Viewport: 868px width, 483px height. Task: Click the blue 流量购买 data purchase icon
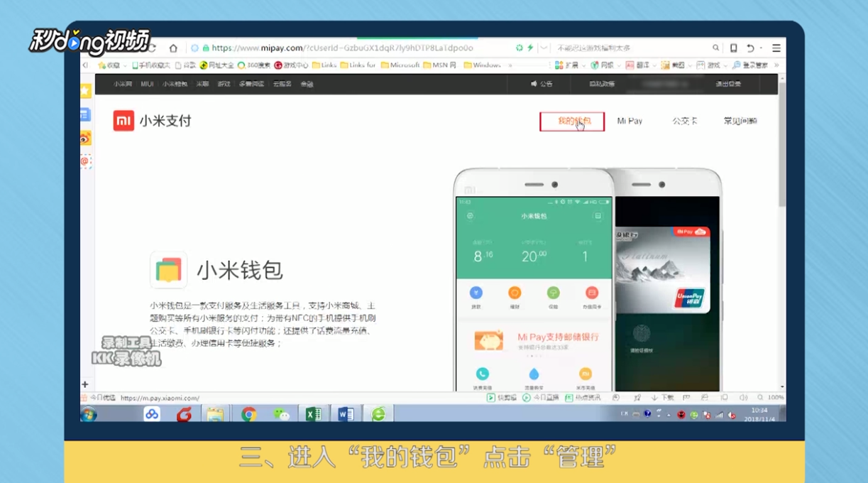(x=534, y=373)
